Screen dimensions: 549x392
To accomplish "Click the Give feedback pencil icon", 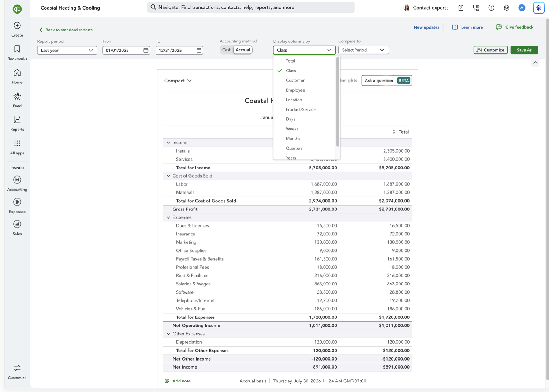I will coord(499,27).
